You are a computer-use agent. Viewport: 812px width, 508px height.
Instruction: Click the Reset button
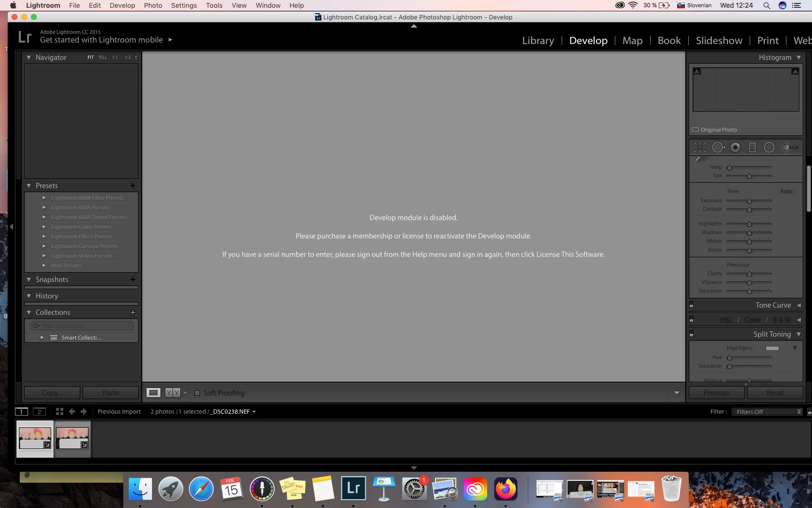[775, 393]
